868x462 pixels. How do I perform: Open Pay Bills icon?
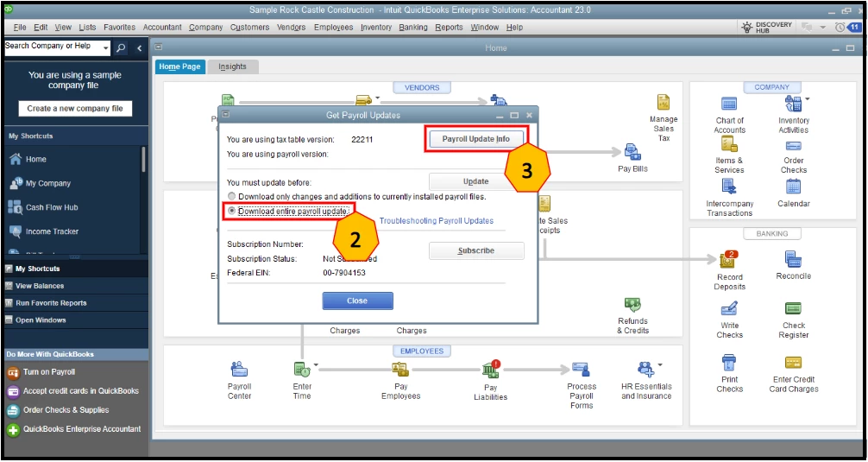[x=632, y=152]
